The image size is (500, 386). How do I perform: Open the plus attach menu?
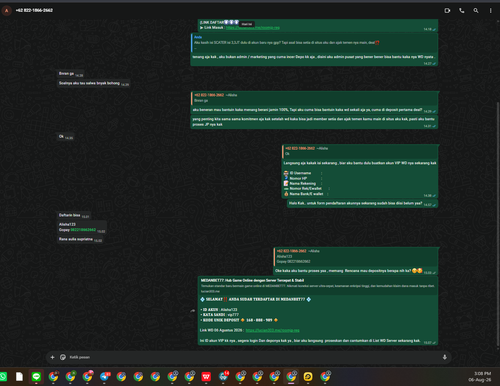click(x=52, y=357)
